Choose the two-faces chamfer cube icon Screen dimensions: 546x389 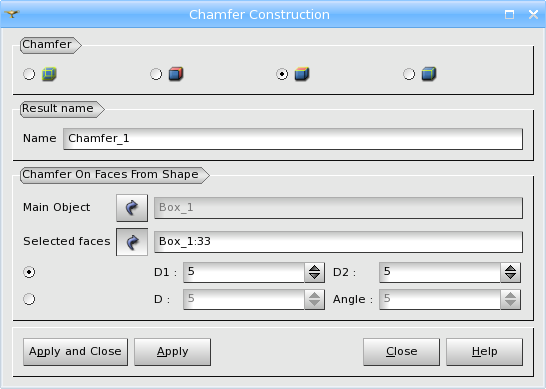pyautogui.click(x=176, y=74)
